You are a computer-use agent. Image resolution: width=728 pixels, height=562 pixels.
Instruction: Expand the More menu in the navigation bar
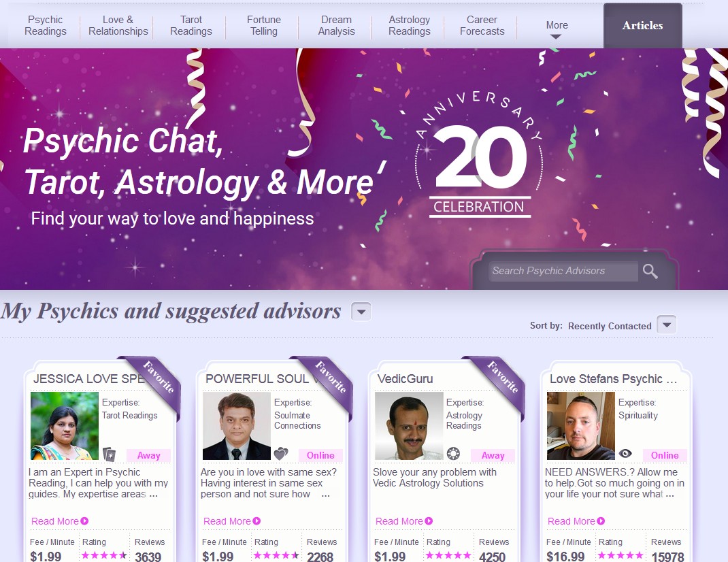(x=557, y=29)
